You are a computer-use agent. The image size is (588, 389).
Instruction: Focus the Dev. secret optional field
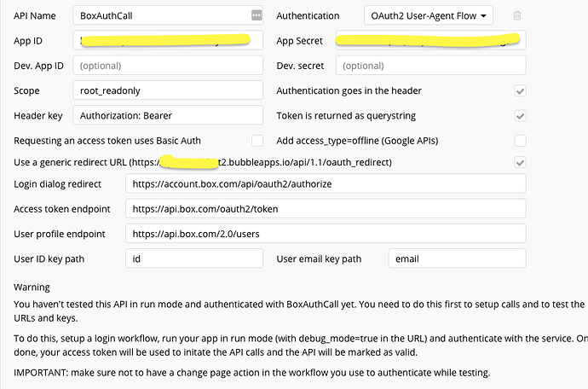click(x=431, y=66)
